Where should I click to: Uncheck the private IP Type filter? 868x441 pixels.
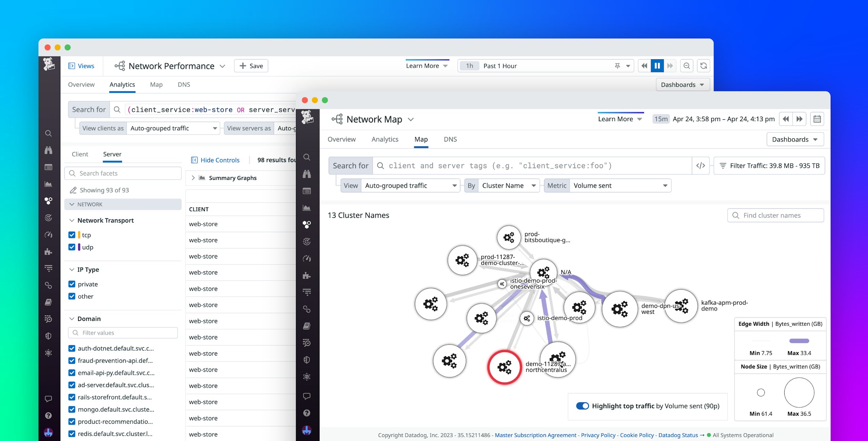(72, 284)
